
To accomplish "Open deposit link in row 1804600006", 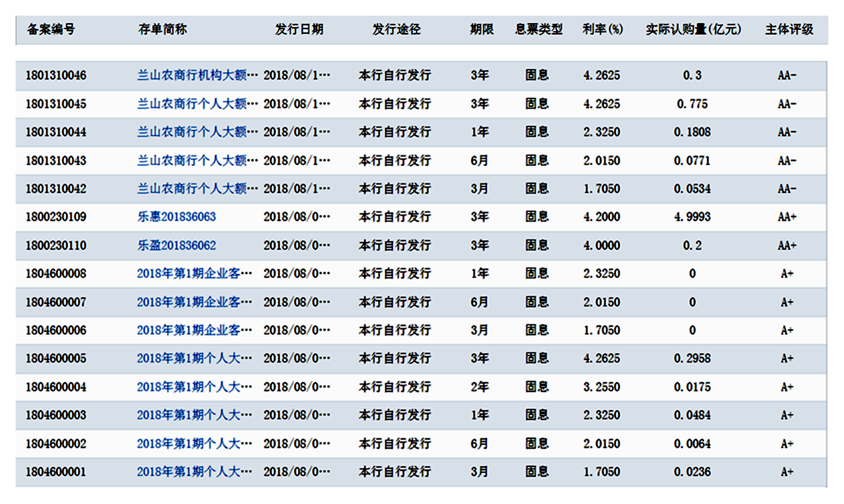I will click(194, 330).
